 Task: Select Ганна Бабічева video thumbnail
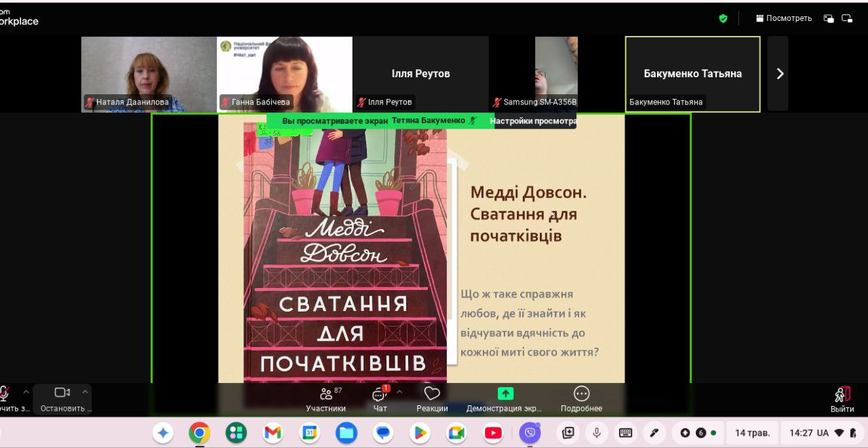285,74
